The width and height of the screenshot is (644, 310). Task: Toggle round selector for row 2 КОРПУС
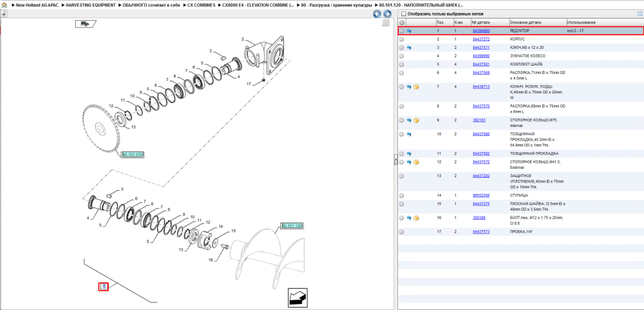pos(402,39)
